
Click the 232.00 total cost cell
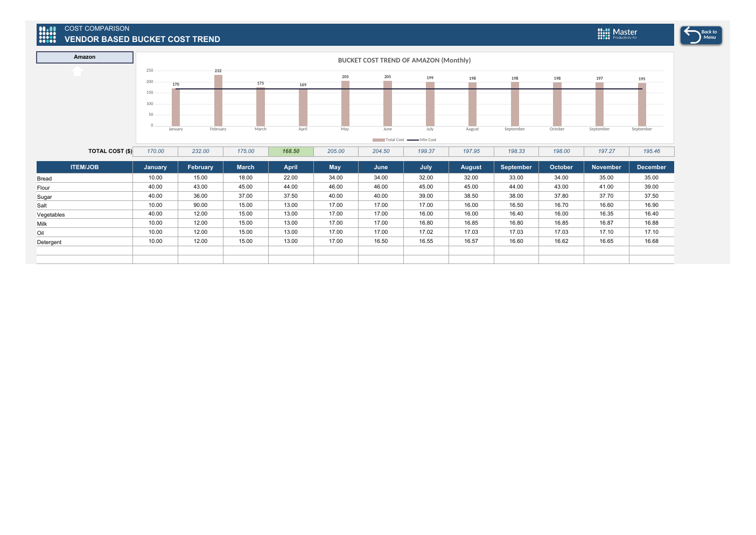click(200, 151)
